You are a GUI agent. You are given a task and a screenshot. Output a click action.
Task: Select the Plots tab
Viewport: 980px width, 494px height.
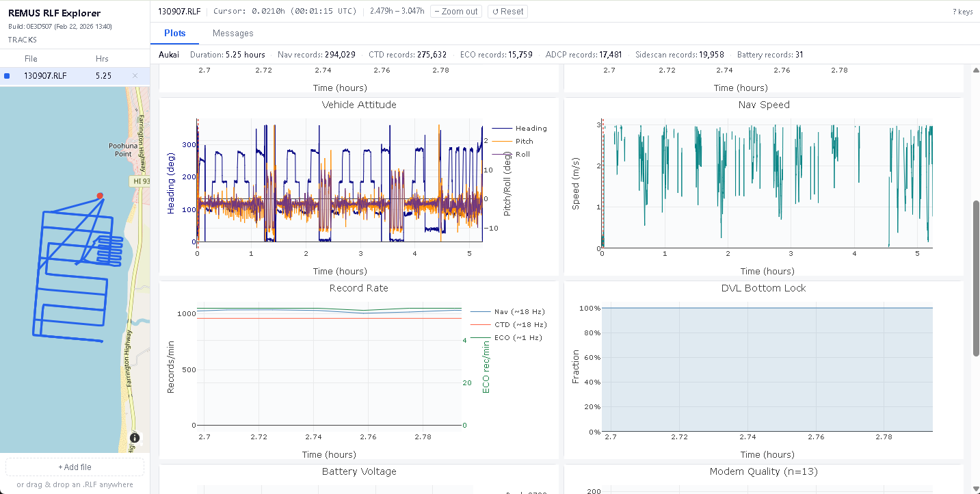[175, 34]
